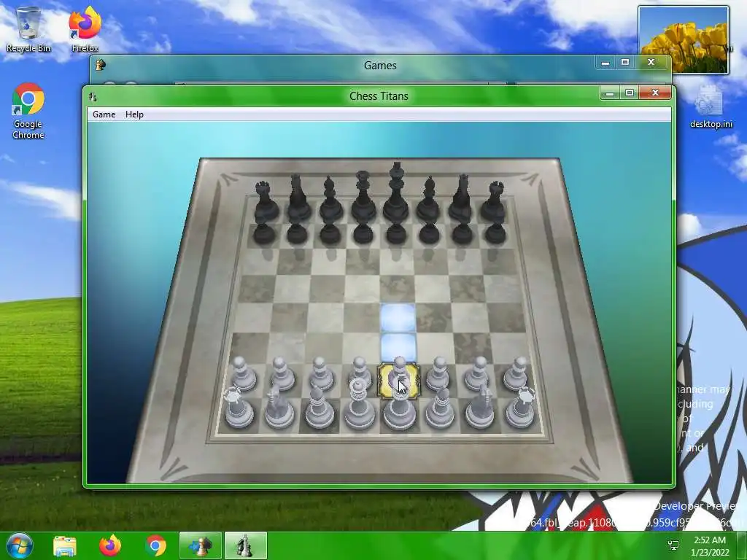Switch to Games window taskbar button
The height and width of the screenshot is (560, 747).
(x=200, y=545)
